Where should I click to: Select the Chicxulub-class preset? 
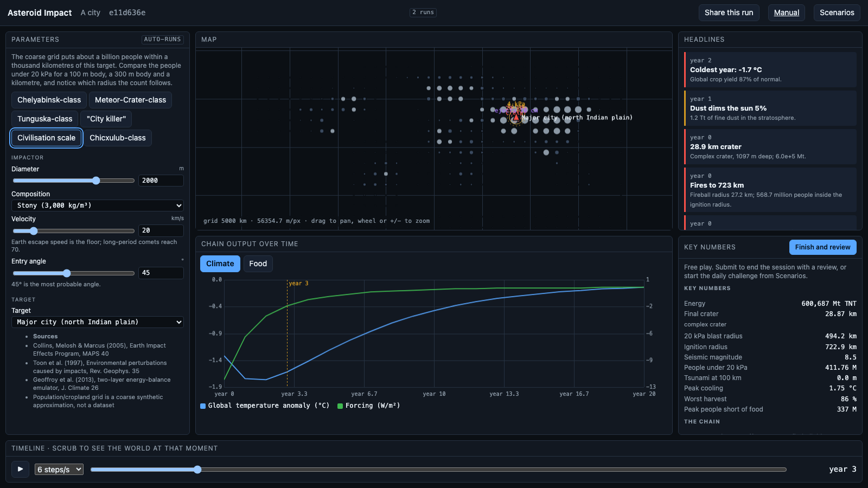coord(118,138)
